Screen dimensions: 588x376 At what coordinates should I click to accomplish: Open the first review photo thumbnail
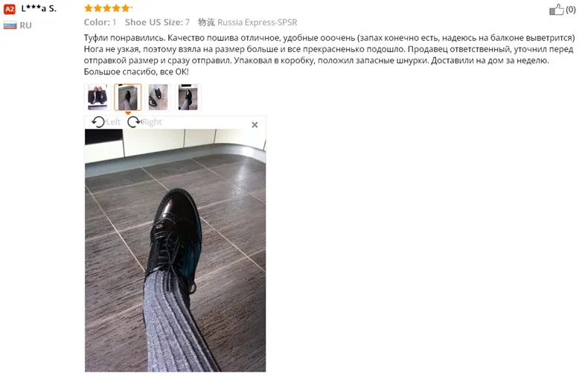click(x=98, y=98)
